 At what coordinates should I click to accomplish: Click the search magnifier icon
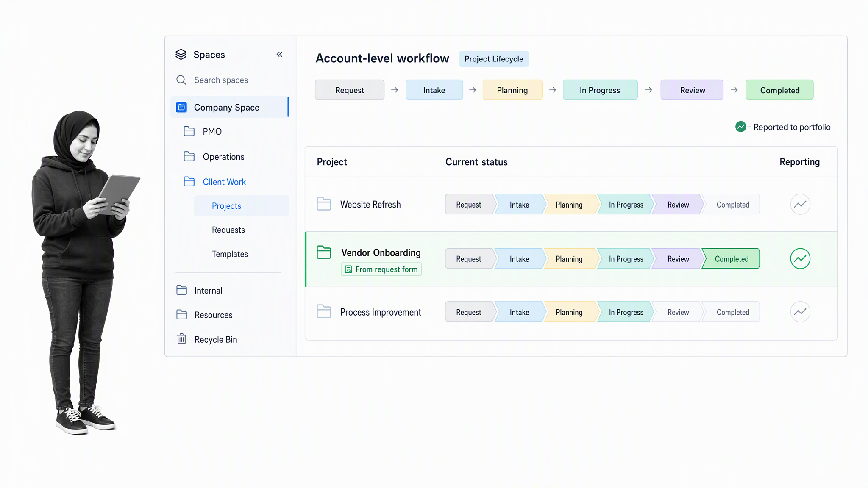(181, 80)
